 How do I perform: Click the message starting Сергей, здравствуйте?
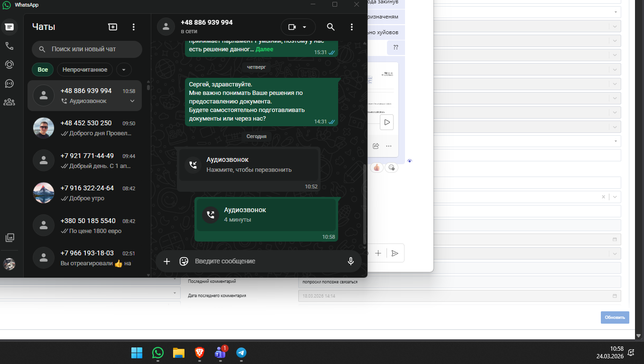tap(261, 102)
